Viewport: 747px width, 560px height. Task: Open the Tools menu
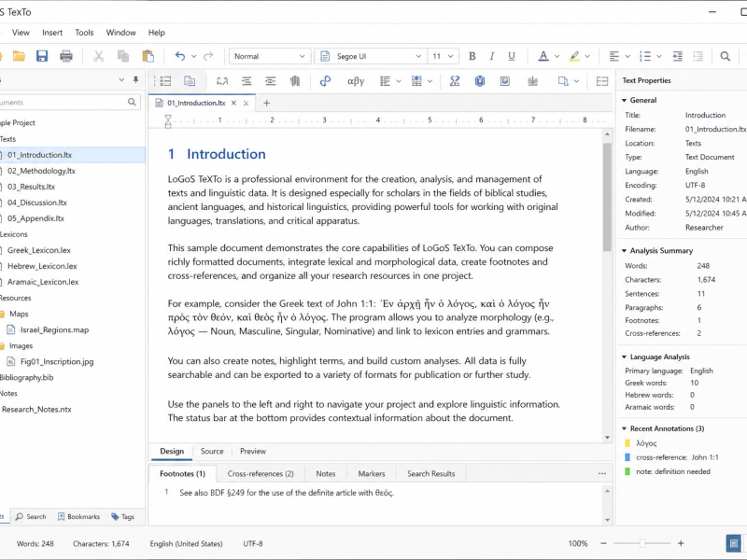84,33
